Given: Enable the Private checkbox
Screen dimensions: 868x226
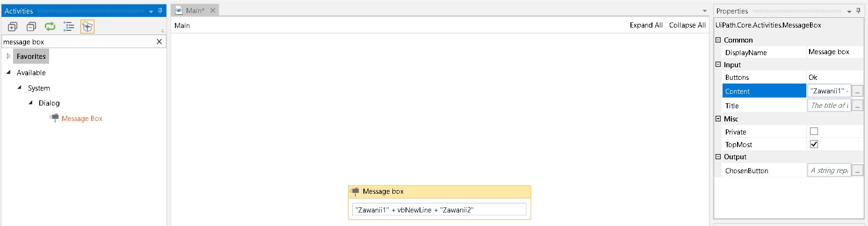Looking at the screenshot, I should click(814, 132).
